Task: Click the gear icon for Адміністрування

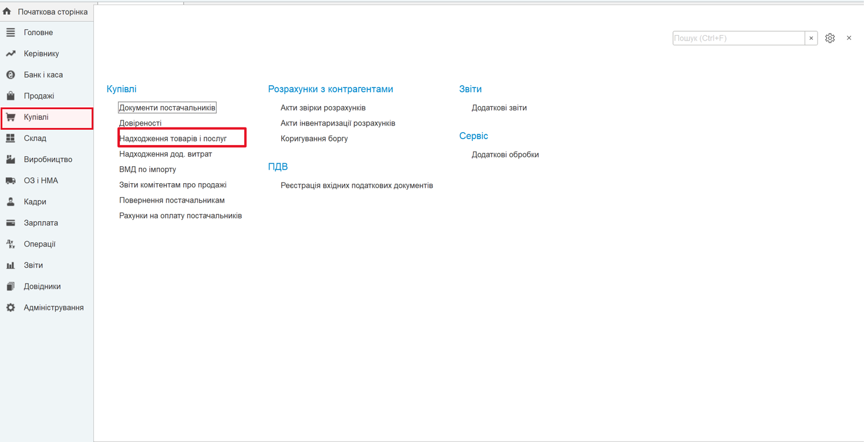Action: [11, 308]
